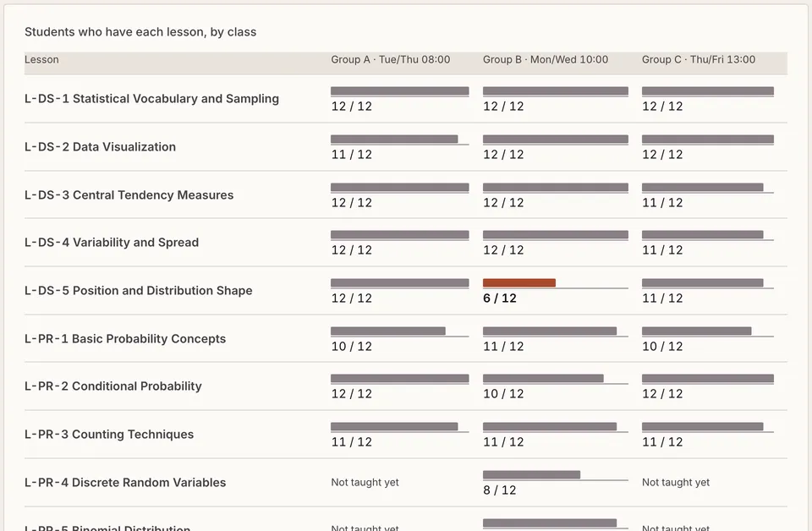The height and width of the screenshot is (531, 812).
Task: Click Group C's '10 / 12' for Basic Probability Concepts
Action: 662,346
